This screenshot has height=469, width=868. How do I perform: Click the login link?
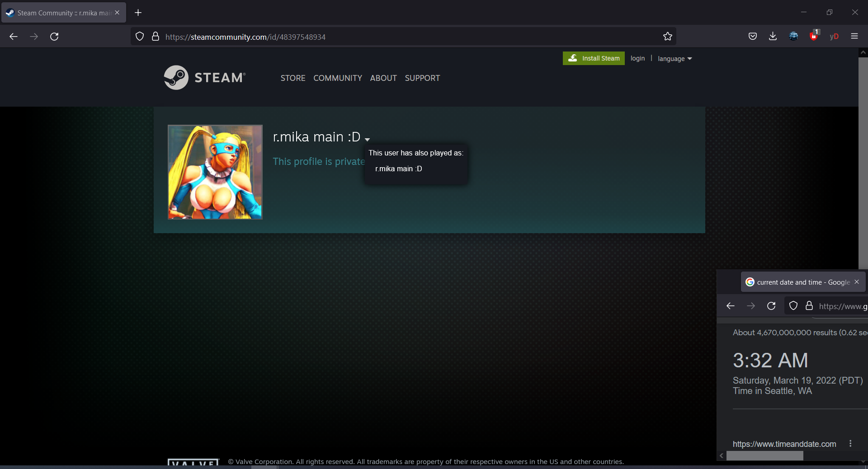(637, 58)
